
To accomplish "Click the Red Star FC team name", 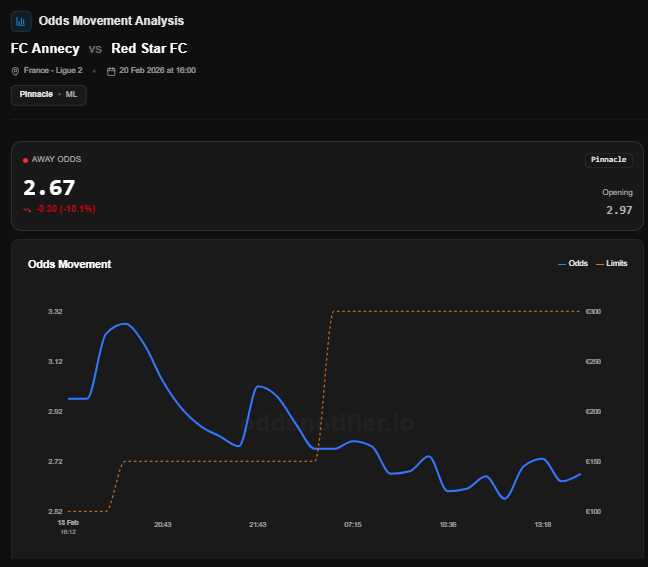I will coord(149,48).
